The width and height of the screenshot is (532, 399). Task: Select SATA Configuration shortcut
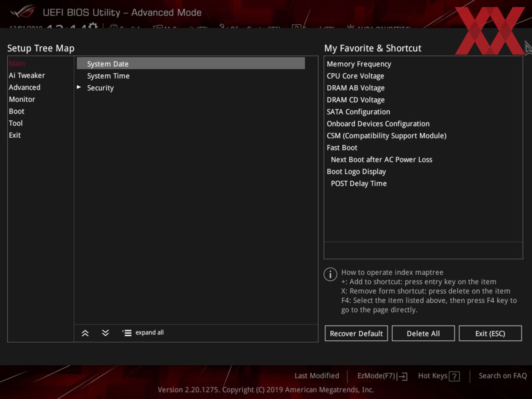(358, 112)
